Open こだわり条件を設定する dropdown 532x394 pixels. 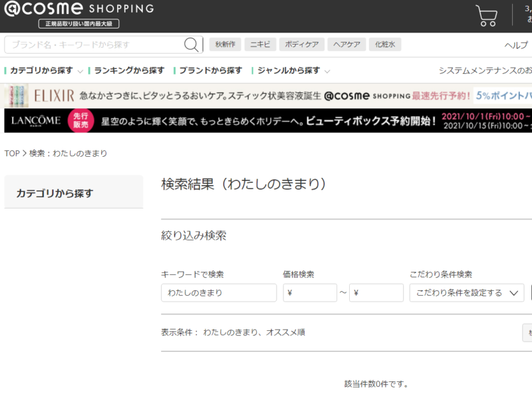467,292
